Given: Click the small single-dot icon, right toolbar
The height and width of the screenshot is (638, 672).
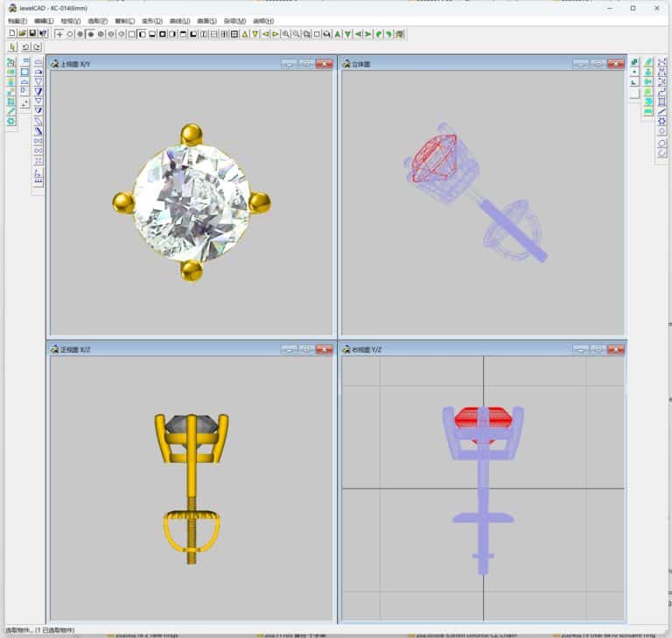Looking at the screenshot, I should [634, 72].
